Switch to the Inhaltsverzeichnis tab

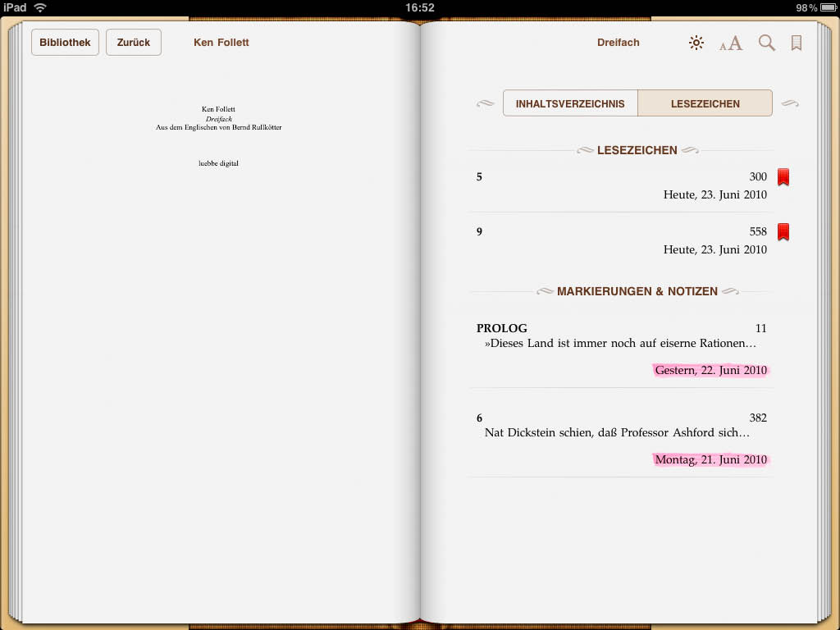point(570,103)
